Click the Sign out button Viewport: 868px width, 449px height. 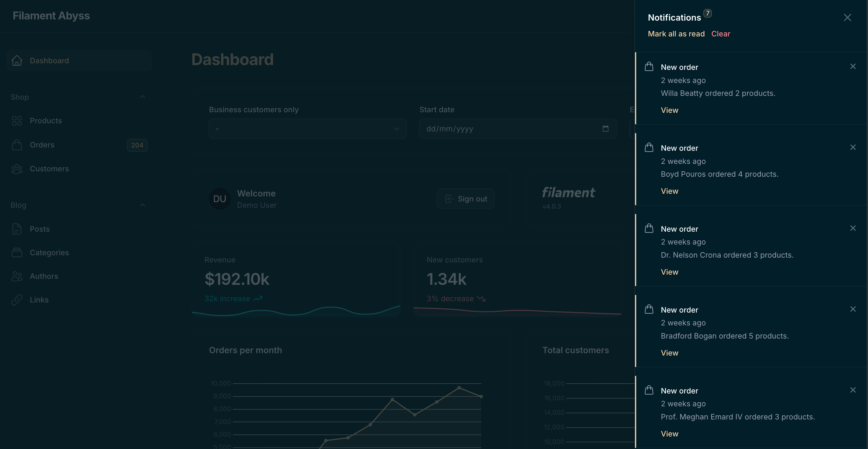(x=465, y=199)
